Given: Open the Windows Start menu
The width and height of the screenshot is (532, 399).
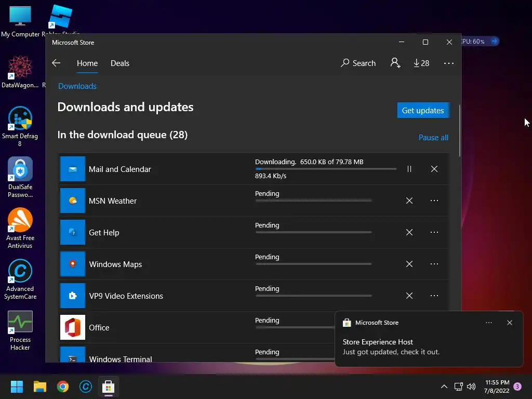Looking at the screenshot, I should click(x=17, y=387).
